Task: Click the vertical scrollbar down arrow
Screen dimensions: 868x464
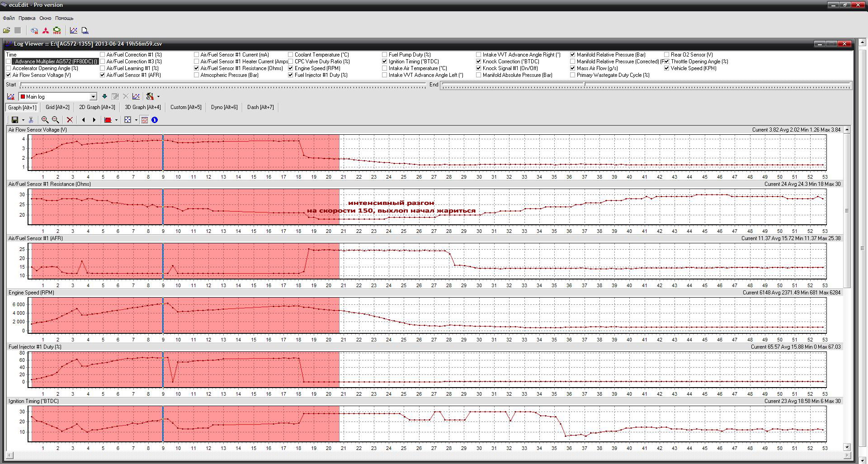Action: click(x=847, y=447)
